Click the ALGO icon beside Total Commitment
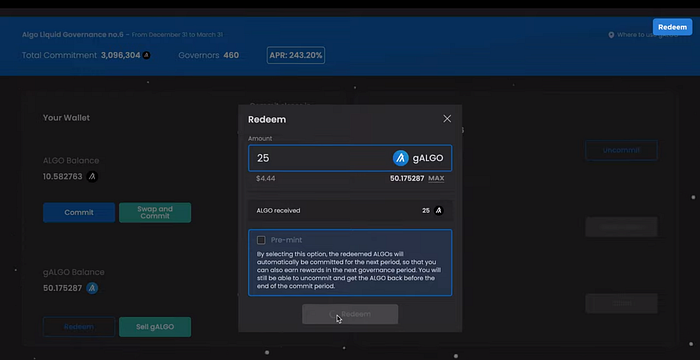Screen dimensions: 700x360 (146, 55)
